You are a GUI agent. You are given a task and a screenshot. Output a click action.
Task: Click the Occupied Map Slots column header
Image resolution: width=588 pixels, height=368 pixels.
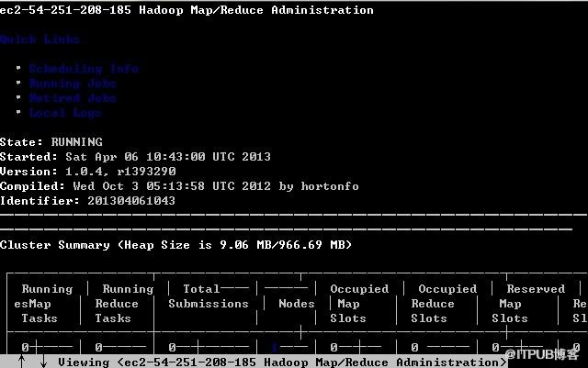point(359,304)
